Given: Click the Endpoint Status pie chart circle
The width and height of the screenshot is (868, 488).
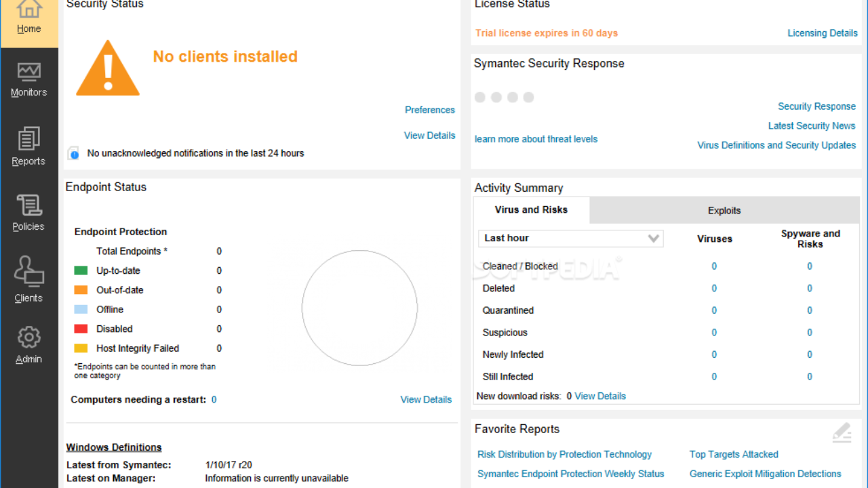Looking at the screenshot, I should [359, 308].
